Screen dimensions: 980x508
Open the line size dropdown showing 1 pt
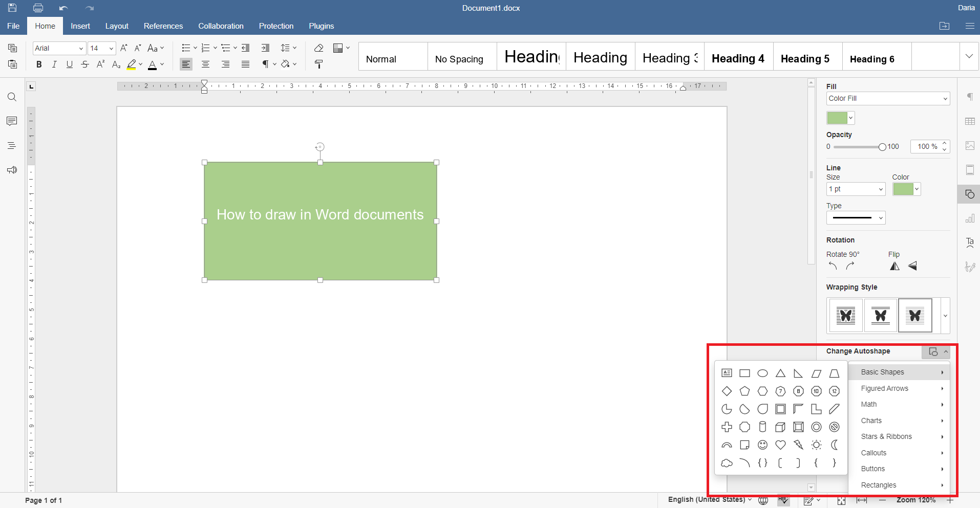(x=855, y=189)
